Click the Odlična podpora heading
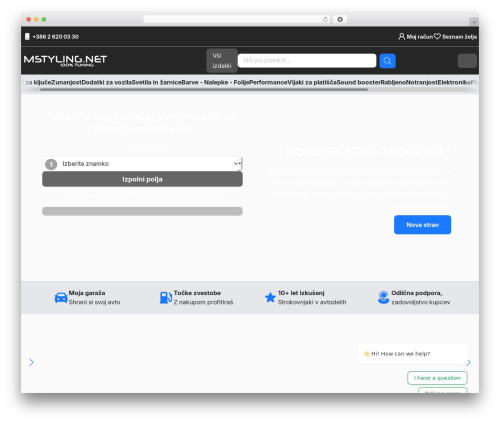Image resolution: width=500 pixels, height=423 pixels. (417, 293)
